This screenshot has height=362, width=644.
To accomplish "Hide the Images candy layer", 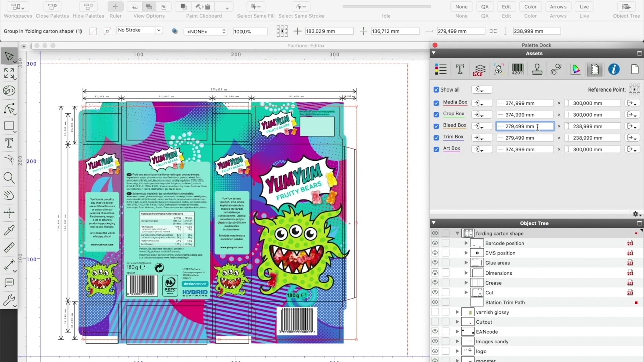I will (435, 341).
